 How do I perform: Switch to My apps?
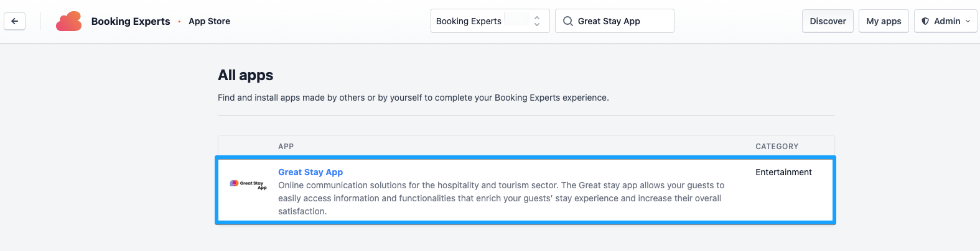[884, 21]
